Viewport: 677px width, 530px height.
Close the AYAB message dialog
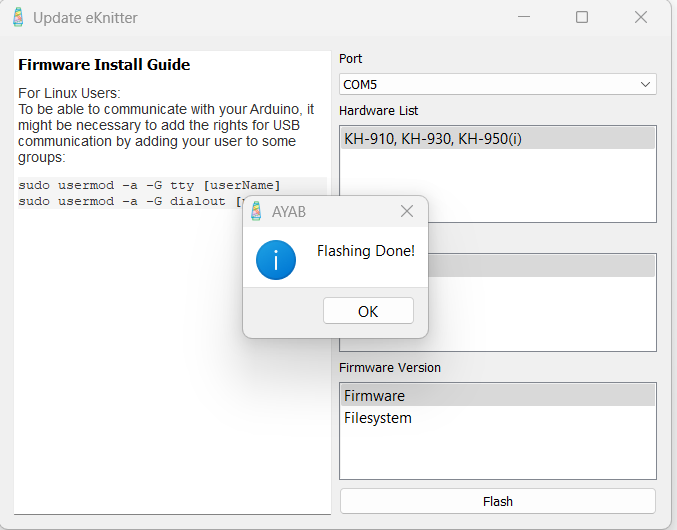[x=407, y=211]
